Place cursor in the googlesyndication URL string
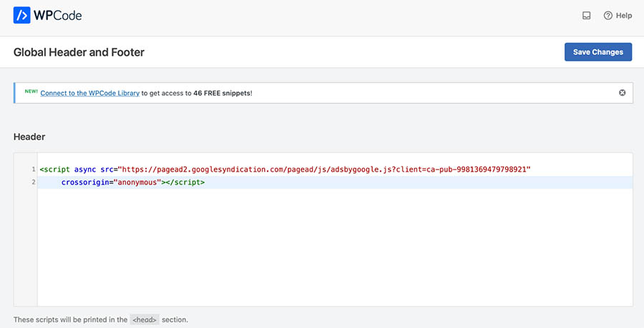The image size is (644, 328). tap(322, 169)
